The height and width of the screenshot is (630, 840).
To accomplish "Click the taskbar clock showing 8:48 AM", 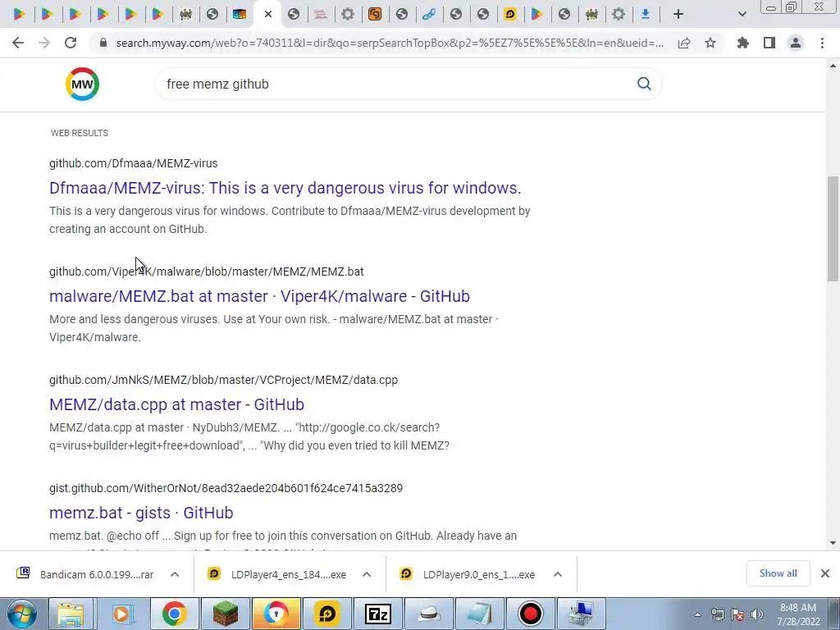I will (x=798, y=614).
